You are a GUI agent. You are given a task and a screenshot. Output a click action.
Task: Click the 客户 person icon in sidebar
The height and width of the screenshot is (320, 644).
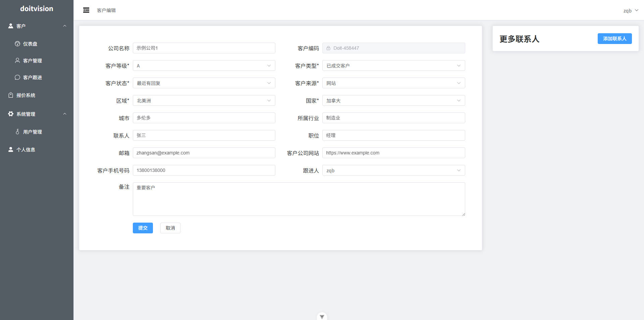coord(11,26)
